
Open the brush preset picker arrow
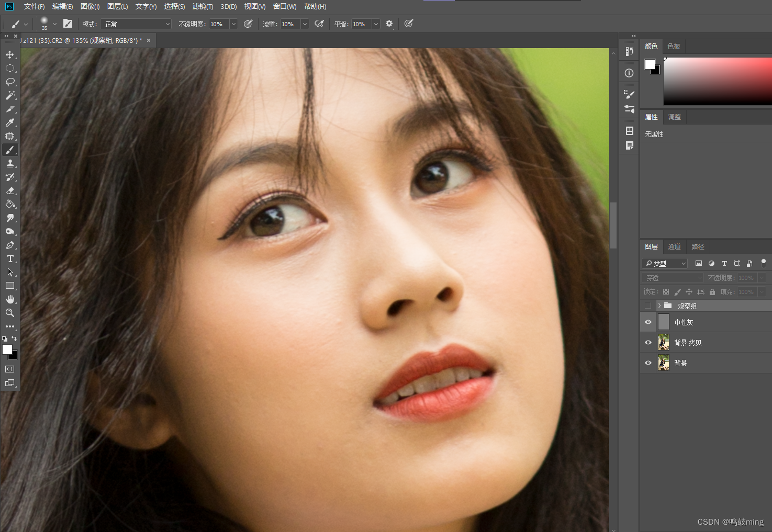tap(54, 24)
